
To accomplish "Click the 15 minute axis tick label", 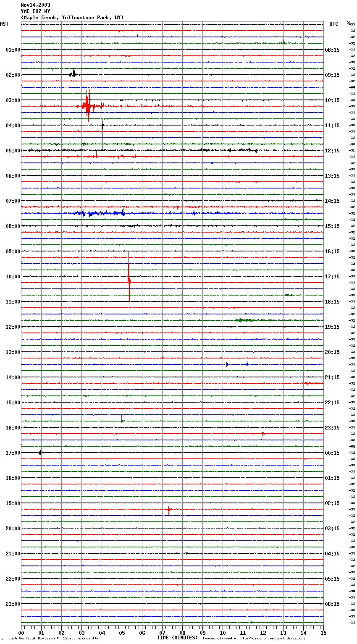I will 323,633.
